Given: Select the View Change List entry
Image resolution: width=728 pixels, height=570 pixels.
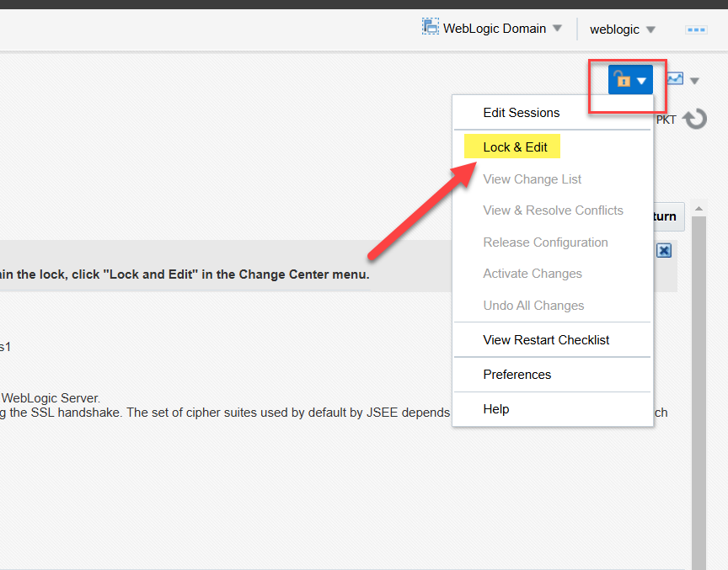Looking at the screenshot, I should click(x=532, y=179).
